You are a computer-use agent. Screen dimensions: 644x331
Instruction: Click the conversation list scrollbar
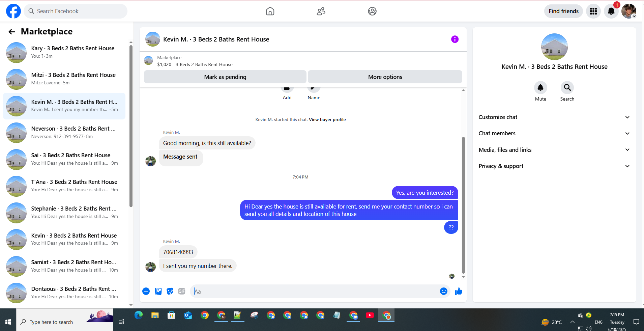click(x=131, y=126)
